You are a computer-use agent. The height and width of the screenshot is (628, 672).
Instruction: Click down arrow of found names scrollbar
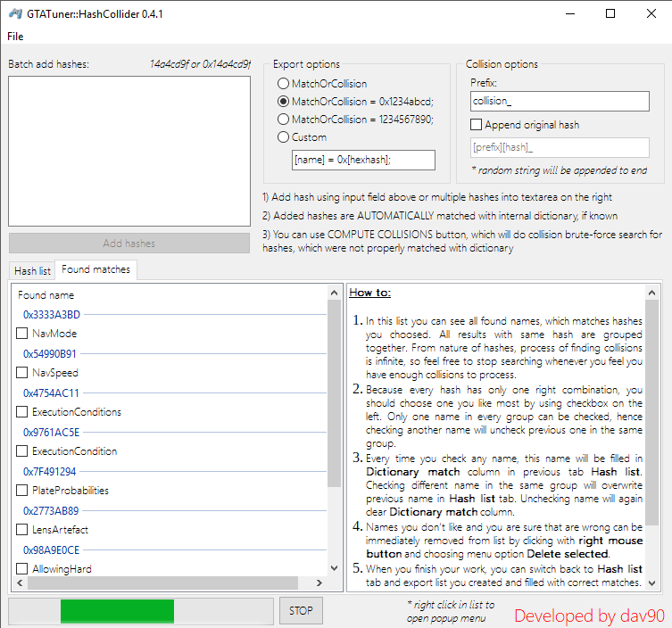coord(335,568)
